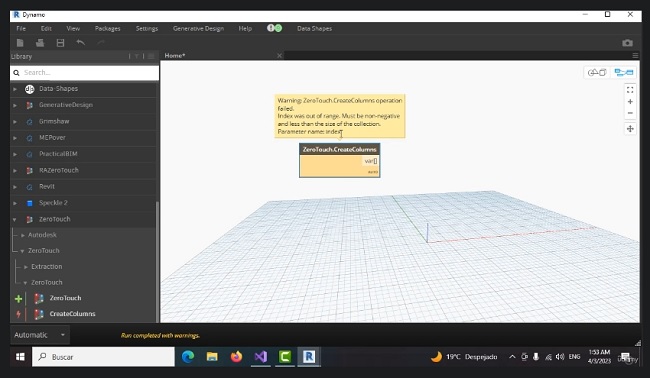Viewport: 650px width, 378px height.
Task: Switch to graph view navigation
Action: click(623, 73)
